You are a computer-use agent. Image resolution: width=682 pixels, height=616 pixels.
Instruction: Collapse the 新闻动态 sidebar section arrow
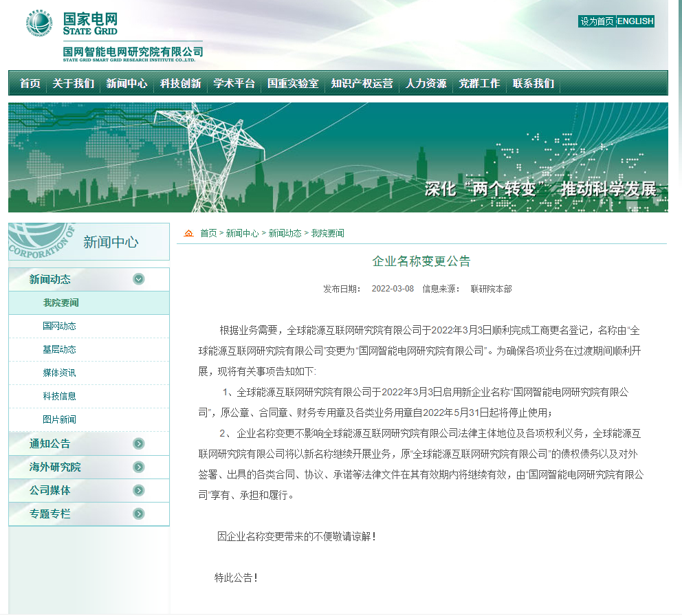coord(139,279)
